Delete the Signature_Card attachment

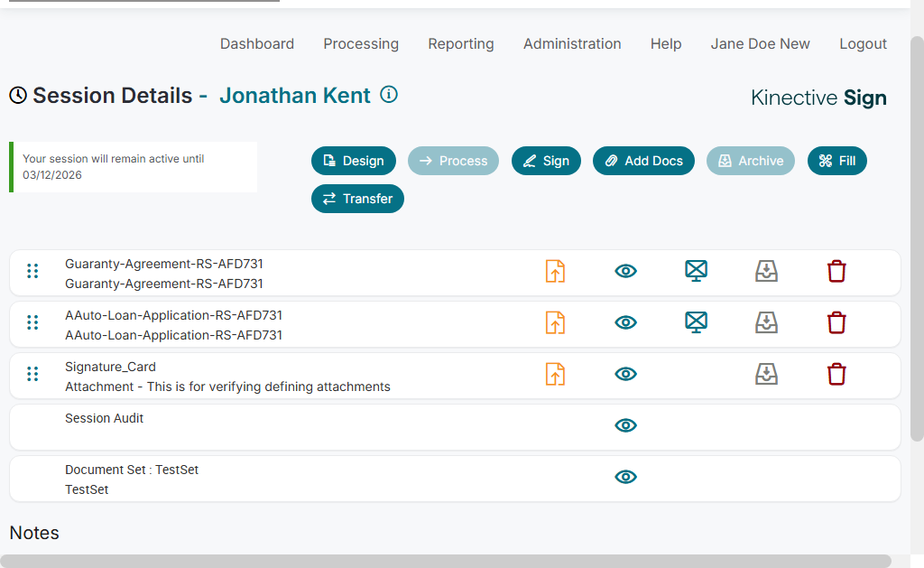tap(836, 374)
